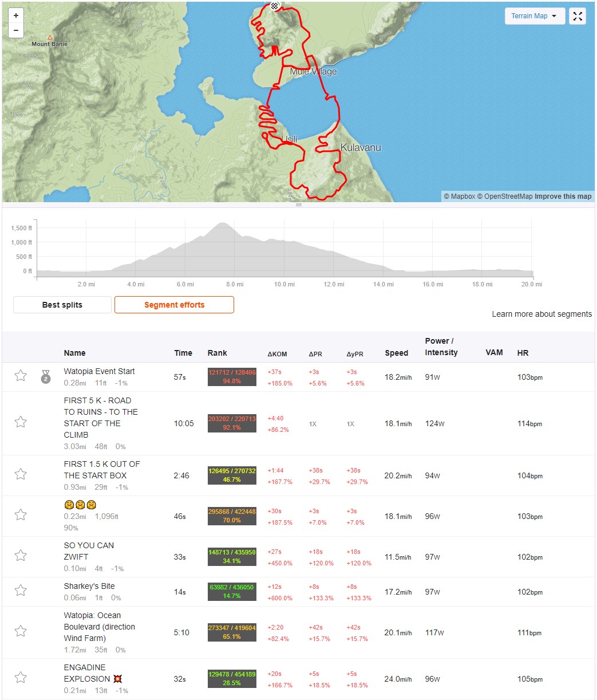Star the Watopia Event Start segment
Screen dimensions: 597x700
[x=21, y=376]
